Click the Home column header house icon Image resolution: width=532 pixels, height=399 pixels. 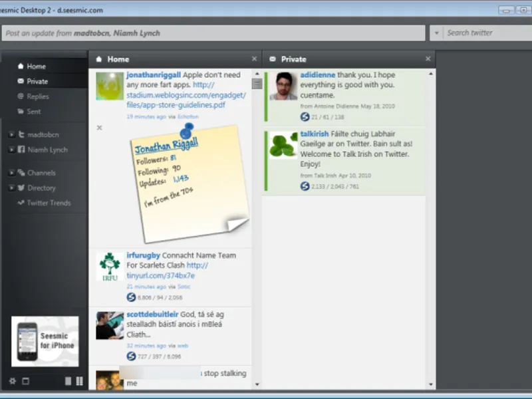pos(99,59)
